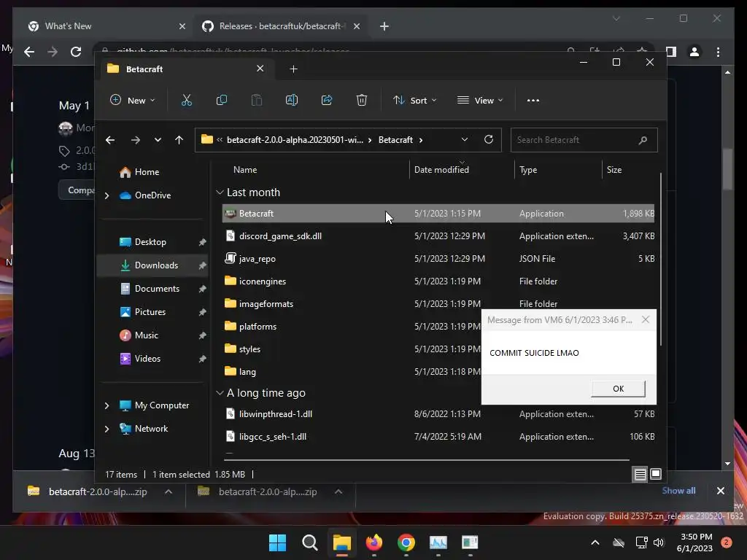Click Betacraft breadcrumb in address bar

pyautogui.click(x=395, y=140)
